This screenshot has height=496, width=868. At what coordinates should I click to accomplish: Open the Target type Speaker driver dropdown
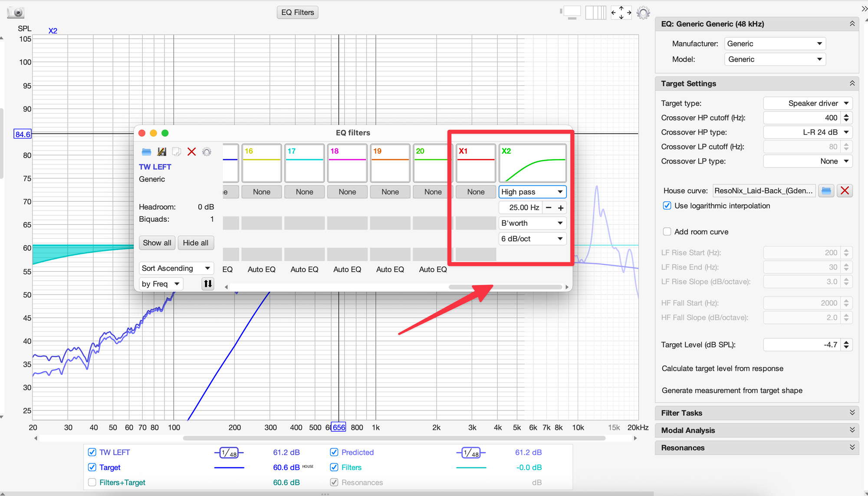(x=808, y=103)
